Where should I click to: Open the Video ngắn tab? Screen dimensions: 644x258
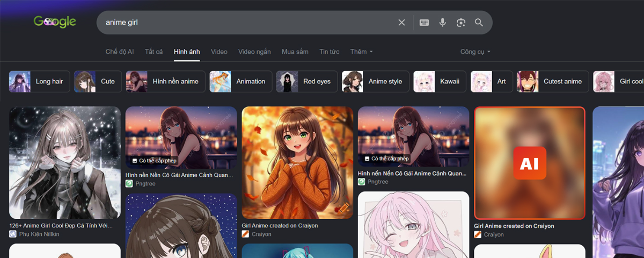(x=254, y=52)
